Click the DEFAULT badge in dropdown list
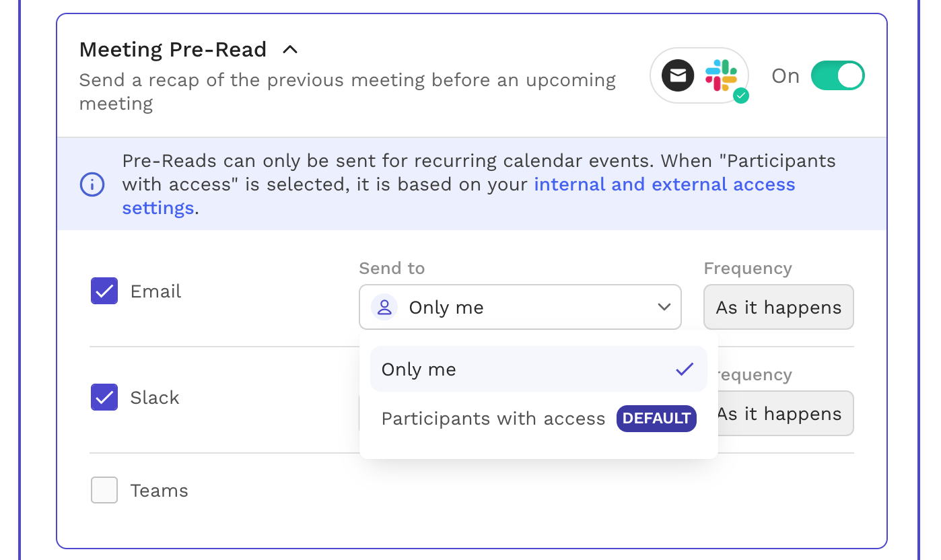 pyautogui.click(x=656, y=418)
